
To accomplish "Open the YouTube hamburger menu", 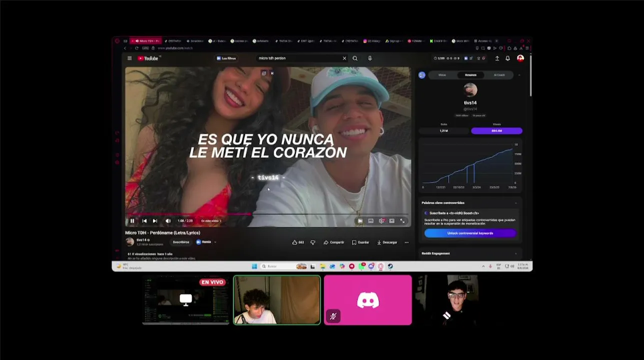I will click(130, 58).
